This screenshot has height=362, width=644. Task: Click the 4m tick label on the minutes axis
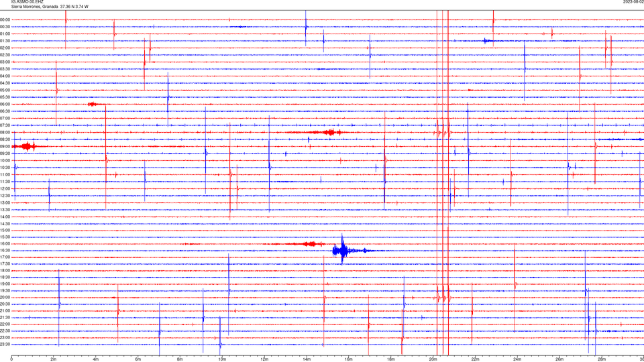click(96, 359)
